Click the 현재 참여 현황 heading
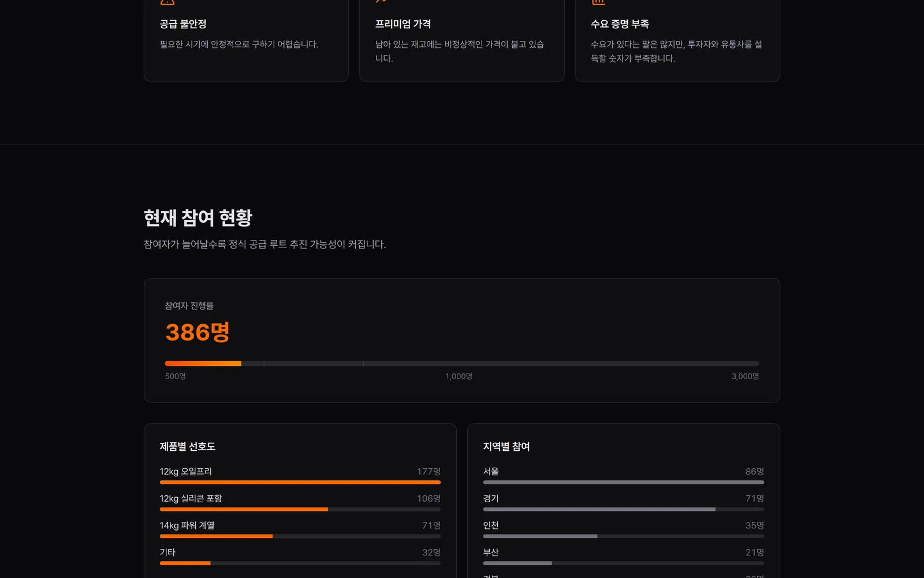 (x=198, y=218)
